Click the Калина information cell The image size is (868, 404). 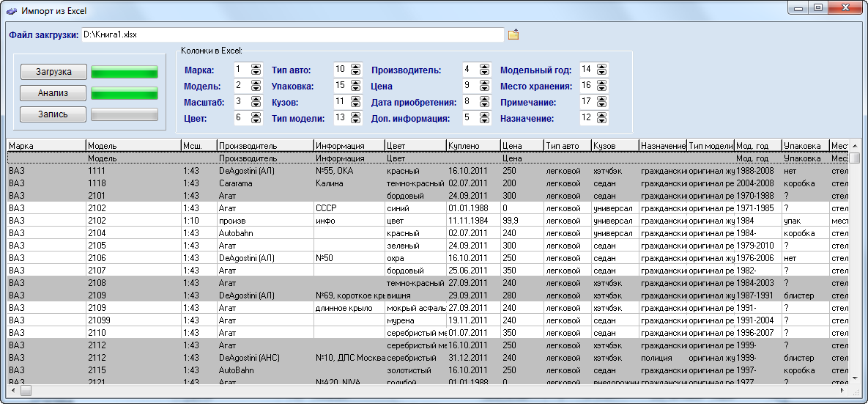[349, 183]
